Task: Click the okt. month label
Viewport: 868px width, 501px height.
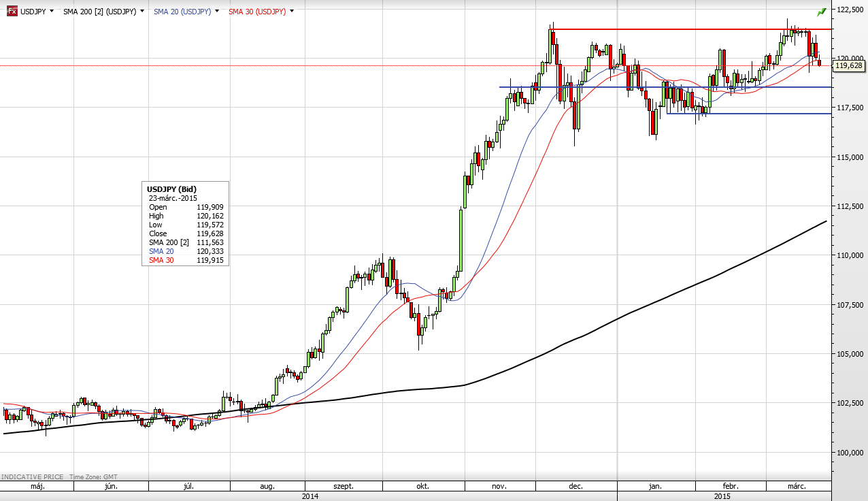Action: tap(422, 487)
